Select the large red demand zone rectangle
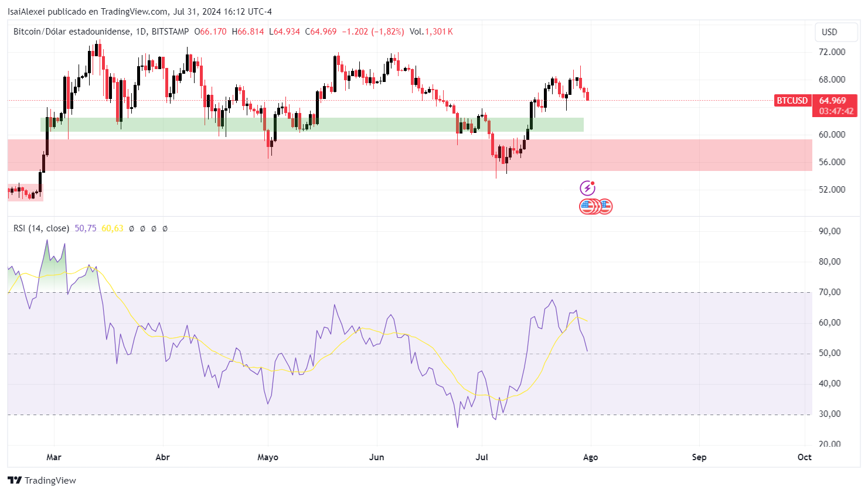The width and height of the screenshot is (868, 493). pos(410,155)
